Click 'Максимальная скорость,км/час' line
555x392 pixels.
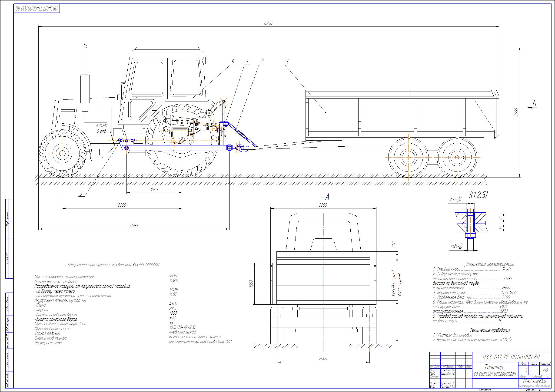coord(60,324)
